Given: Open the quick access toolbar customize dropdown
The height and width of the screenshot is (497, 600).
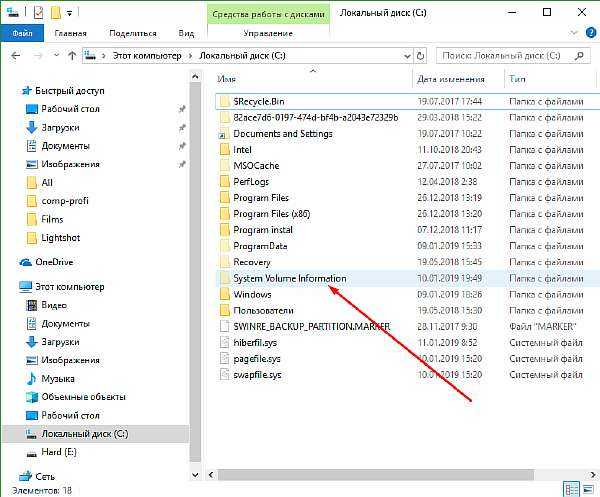Looking at the screenshot, I should (69, 13).
